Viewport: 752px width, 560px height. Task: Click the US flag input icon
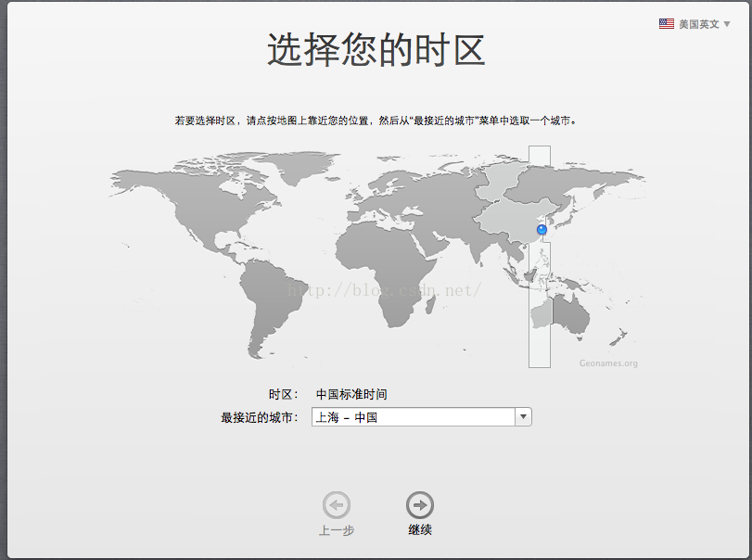tap(667, 24)
